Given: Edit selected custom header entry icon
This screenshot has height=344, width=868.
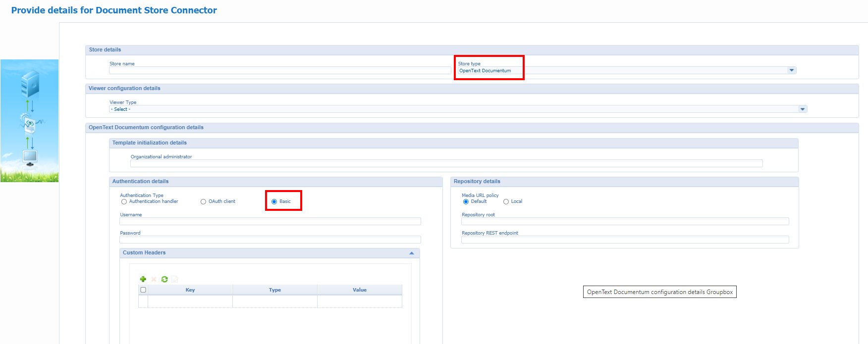Looking at the screenshot, I should [x=174, y=279].
